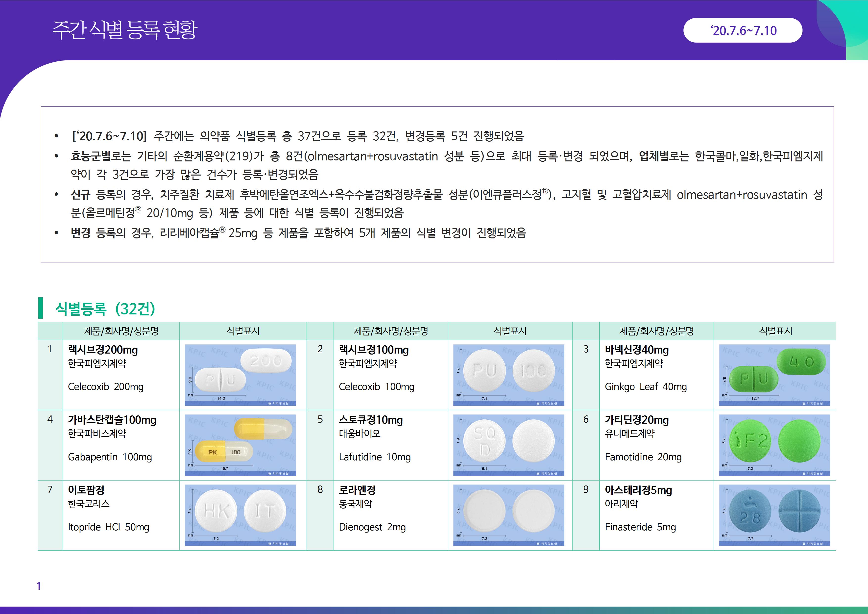This screenshot has width=868, height=614.
Task: Click the page number 1
Action: (39, 586)
